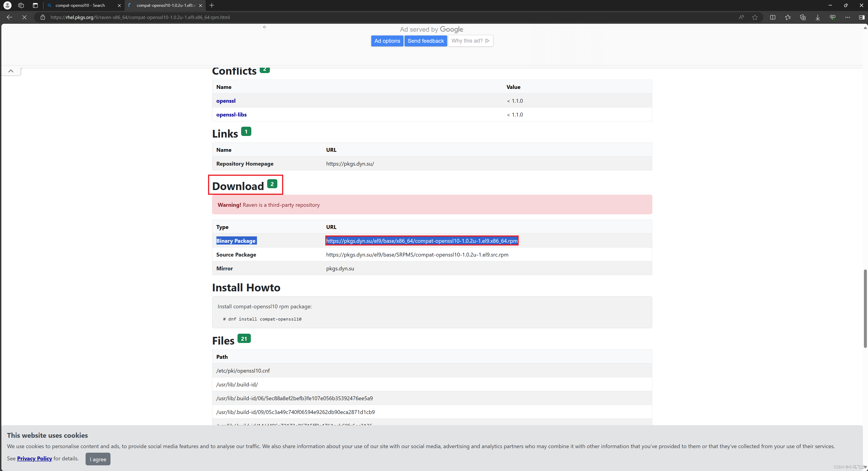Focus the address bar URL
This screenshot has height=471, width=868.
pyautogui.click(x=140, y=17)
